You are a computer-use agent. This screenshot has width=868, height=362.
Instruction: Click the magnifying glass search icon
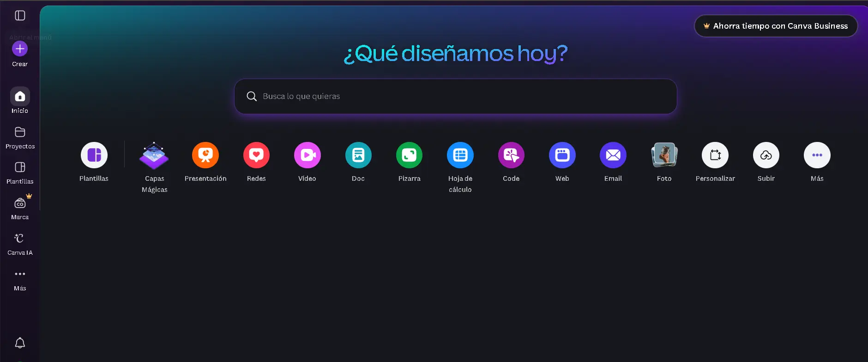pos(252,96)
